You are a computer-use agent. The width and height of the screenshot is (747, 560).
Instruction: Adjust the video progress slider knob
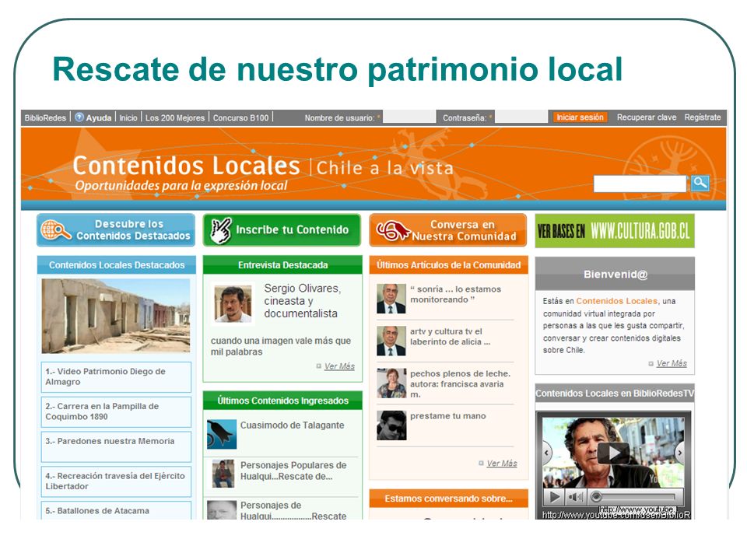click(x=596, y=497)
